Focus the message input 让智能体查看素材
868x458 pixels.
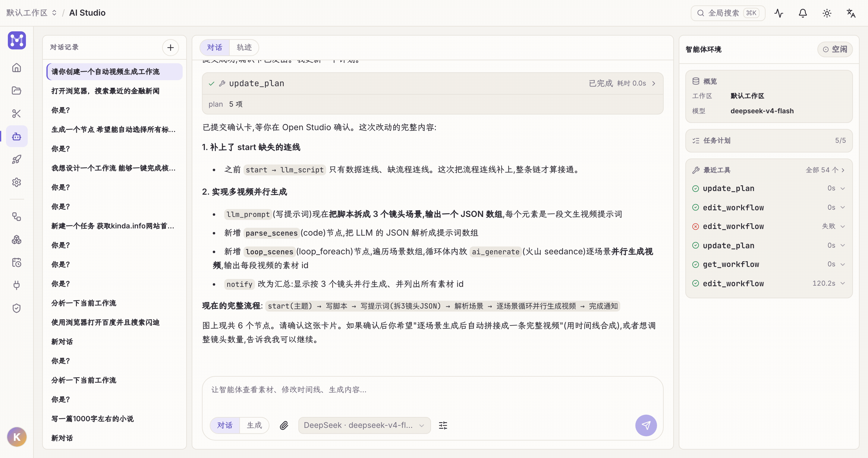coord(433,390)
